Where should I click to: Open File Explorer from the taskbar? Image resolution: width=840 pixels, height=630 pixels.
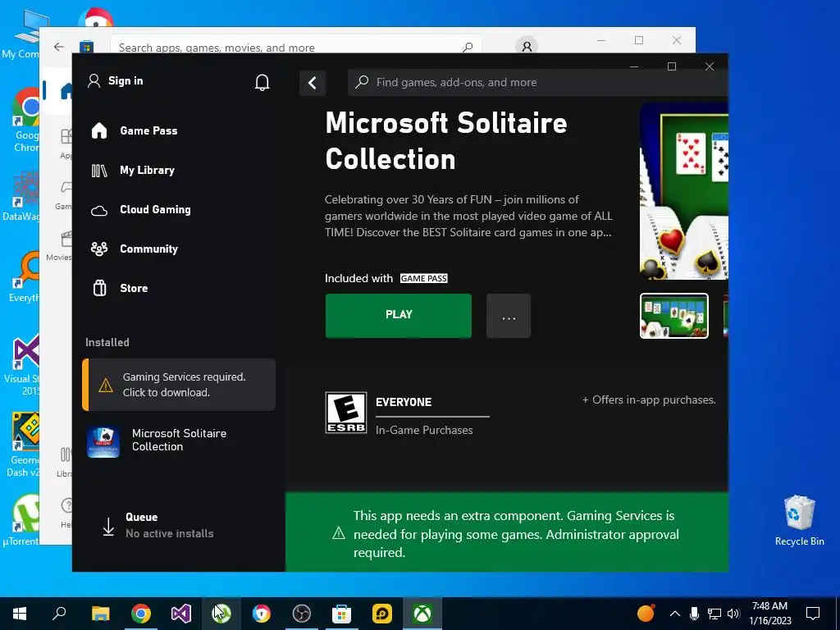[100, 614]
